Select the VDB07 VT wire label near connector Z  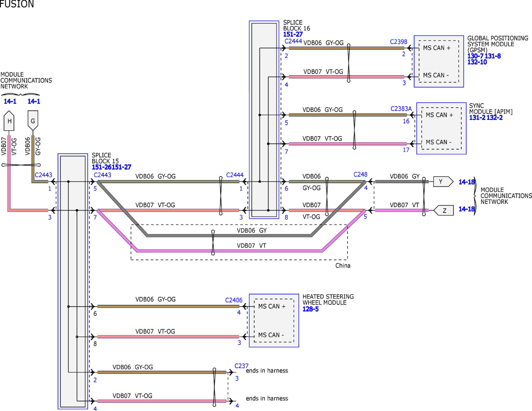pyautogui.click(x=404, y=205)
